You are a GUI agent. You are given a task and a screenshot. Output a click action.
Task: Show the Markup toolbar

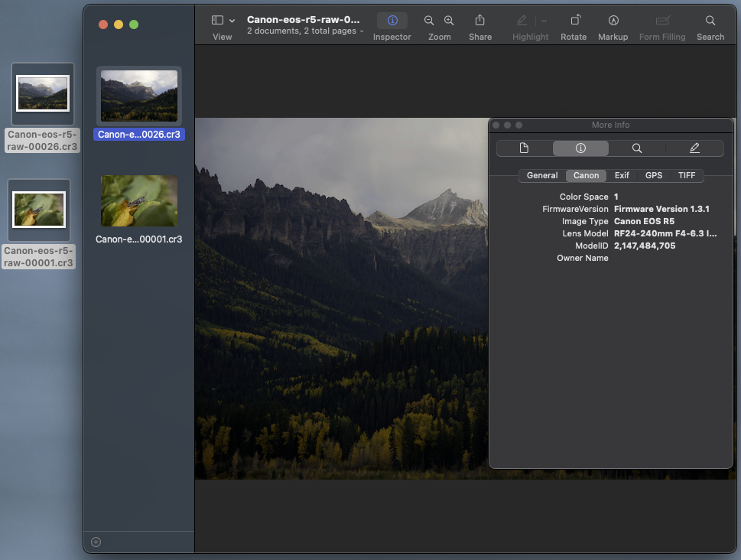click(613, 21)
